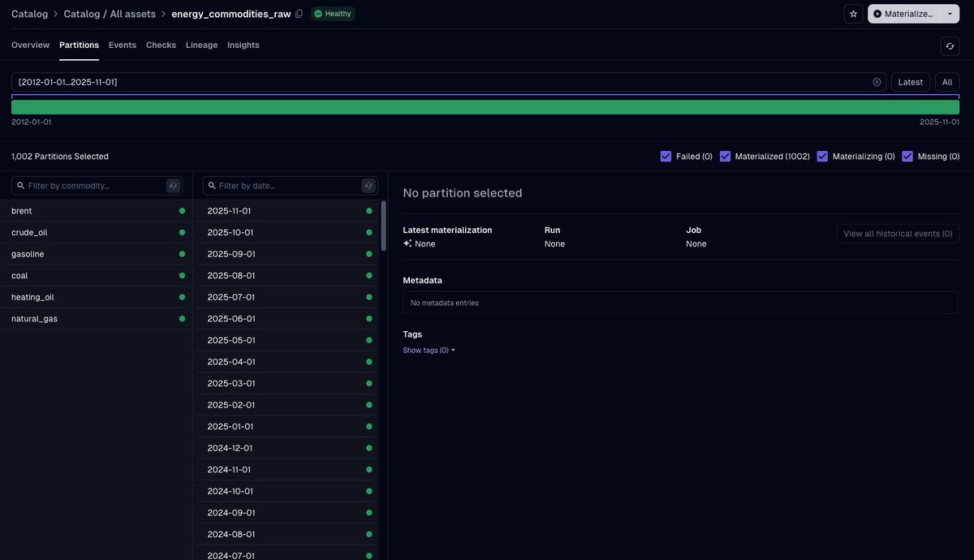The height and width of the screenshot is (560, 974).
Task: Open the Overview tab
Action: [x=30, y=45]
